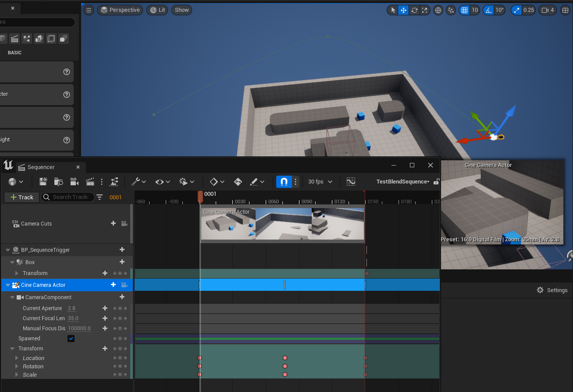Uncheck the Spawned checkbox
The height and width of the screenshot is (392, 573).
pyautogui.click(x=71, y=339)
